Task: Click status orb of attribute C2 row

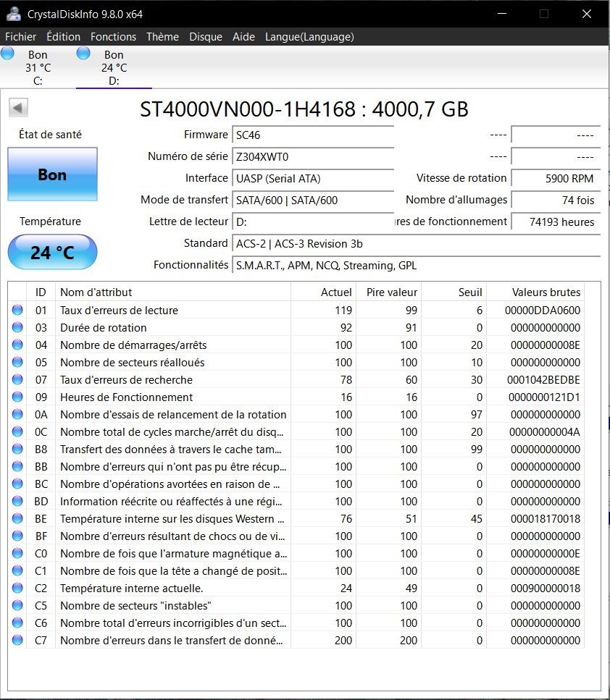Action: click(17, 588)
